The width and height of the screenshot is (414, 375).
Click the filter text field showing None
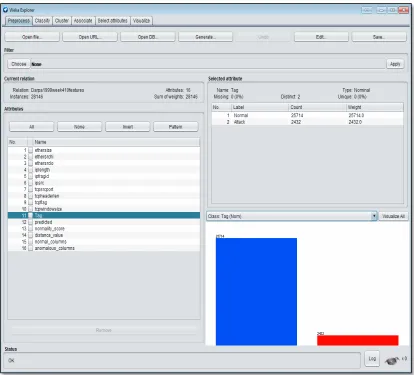point(208,64)
